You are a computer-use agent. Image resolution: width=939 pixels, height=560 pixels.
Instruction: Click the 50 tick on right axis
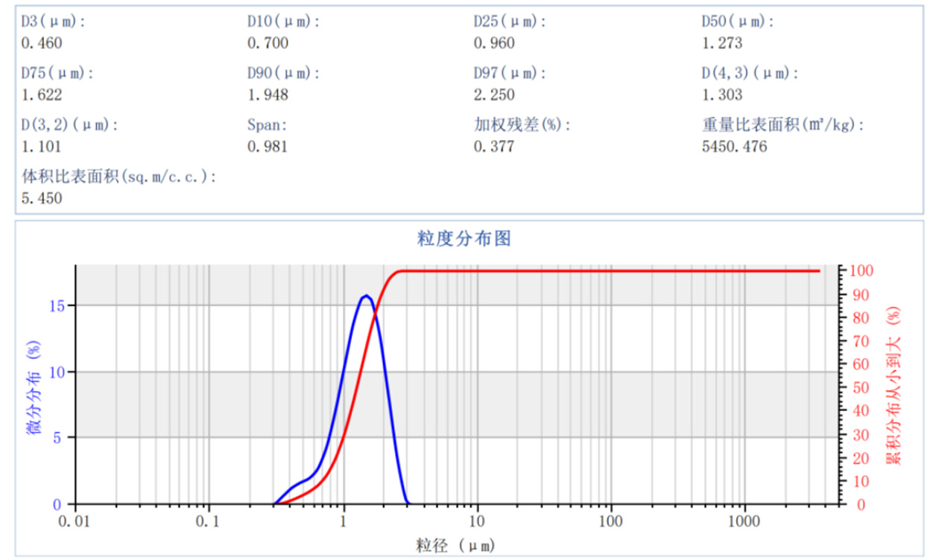pos(859,387)
